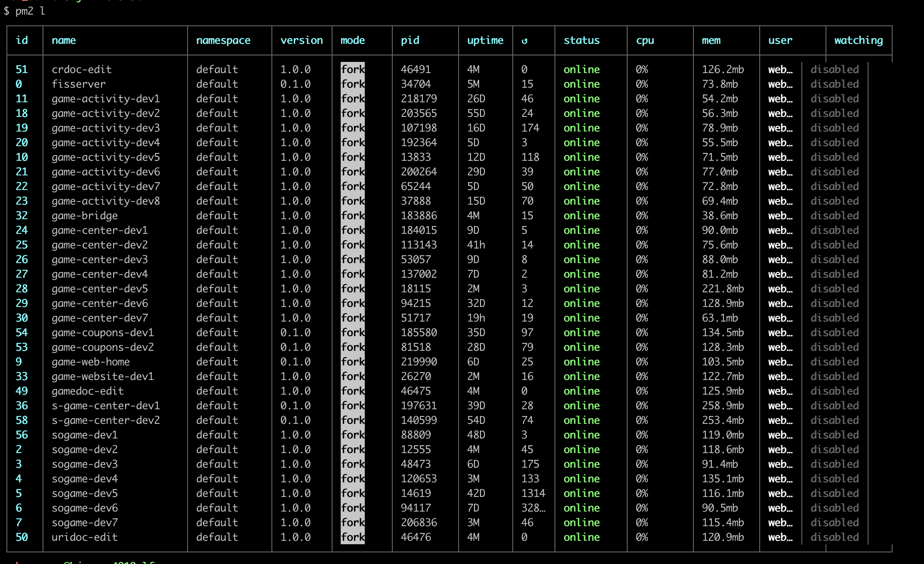Click memory value 258.9mb
Viewport: 924px width, 564px height.
point(723,406)
